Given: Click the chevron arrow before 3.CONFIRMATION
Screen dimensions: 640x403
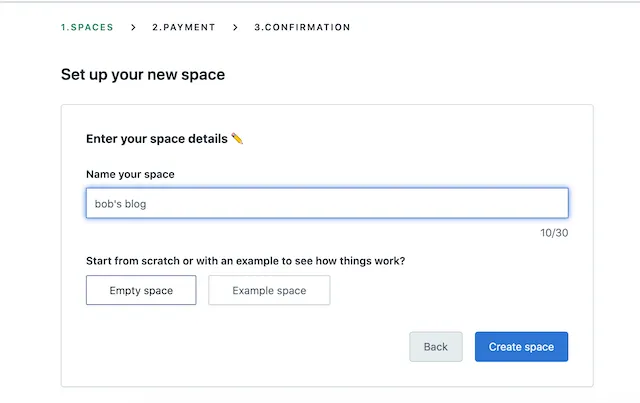Looking at the screenshot, I should (235, 27).
